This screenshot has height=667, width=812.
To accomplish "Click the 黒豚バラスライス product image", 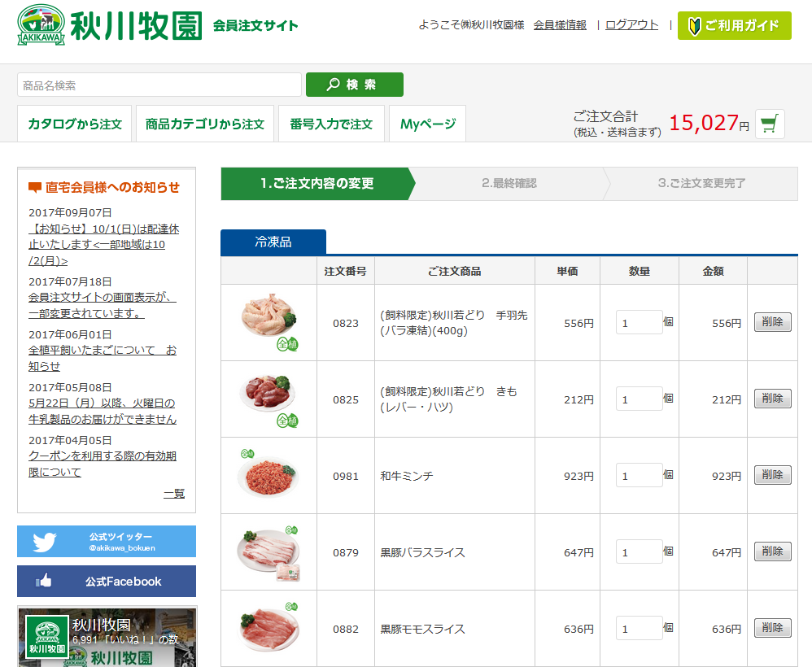I will 268,552.
